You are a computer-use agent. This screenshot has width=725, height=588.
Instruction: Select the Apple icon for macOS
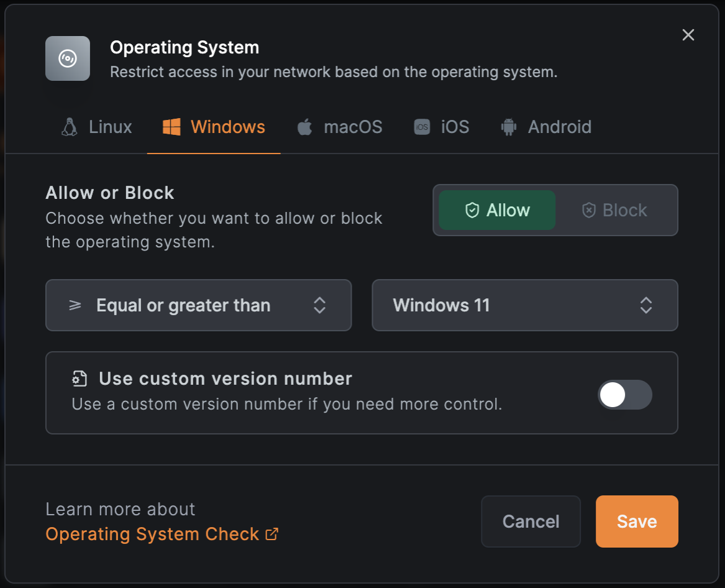click(304, 126)
